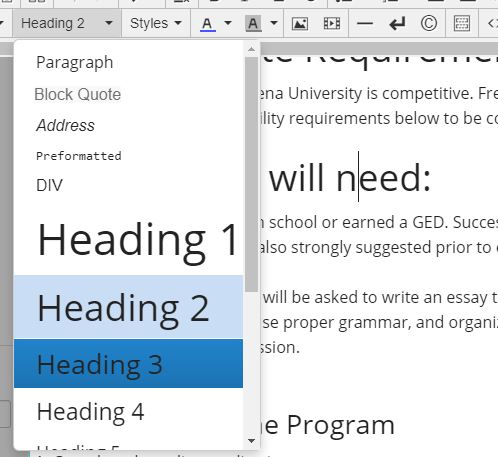Apply Heading 4 format
The image size is (498, 457).
128,412
